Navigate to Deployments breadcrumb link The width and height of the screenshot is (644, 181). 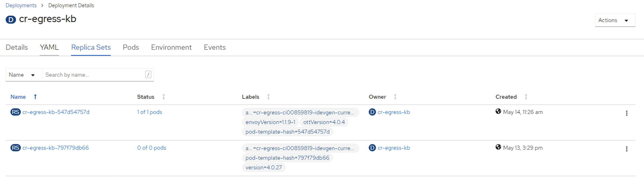21,5
